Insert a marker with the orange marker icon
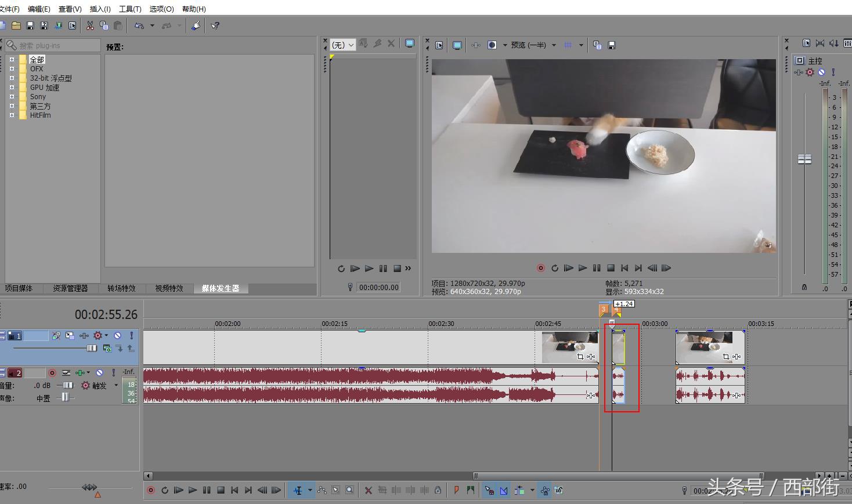This screenshot has width=852, height=504. click(x=456, y=490)
